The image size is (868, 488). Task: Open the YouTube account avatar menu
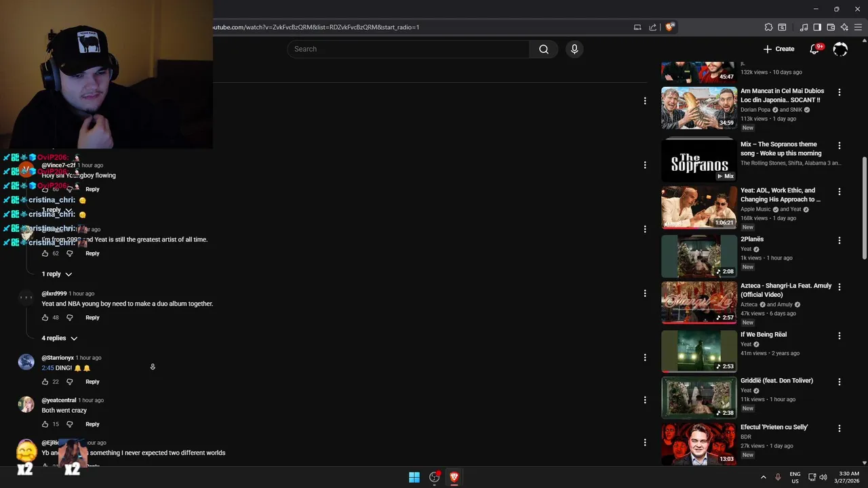pyautogui.click(x=840, y=49)
